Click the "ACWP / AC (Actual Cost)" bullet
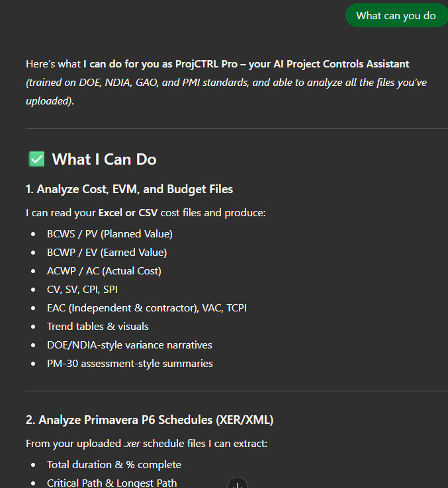This screenshot has height=488, width=448. point(104,270)
